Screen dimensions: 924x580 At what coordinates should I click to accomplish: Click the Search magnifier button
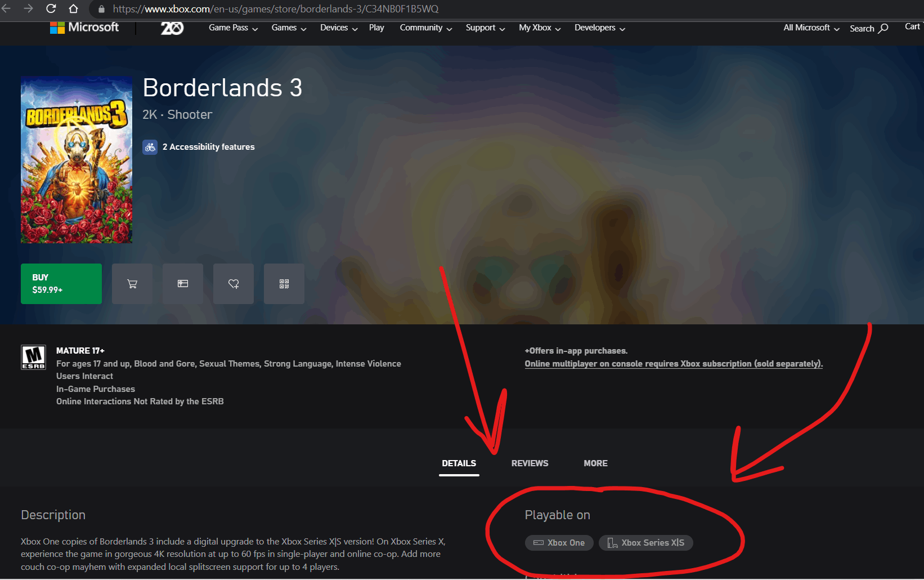[x=869, y=28]
